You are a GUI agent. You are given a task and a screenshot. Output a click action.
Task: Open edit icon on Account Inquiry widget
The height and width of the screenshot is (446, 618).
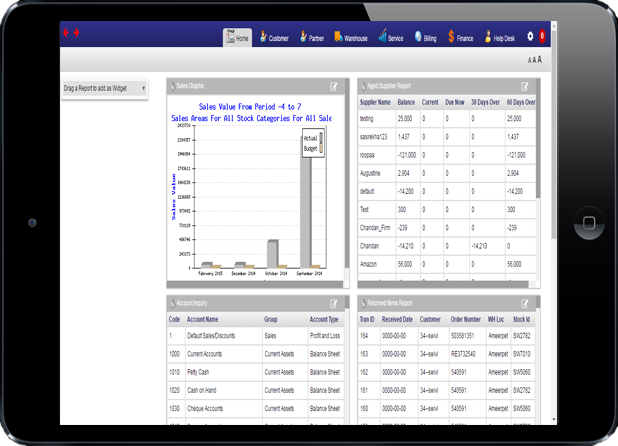(334, 303)
